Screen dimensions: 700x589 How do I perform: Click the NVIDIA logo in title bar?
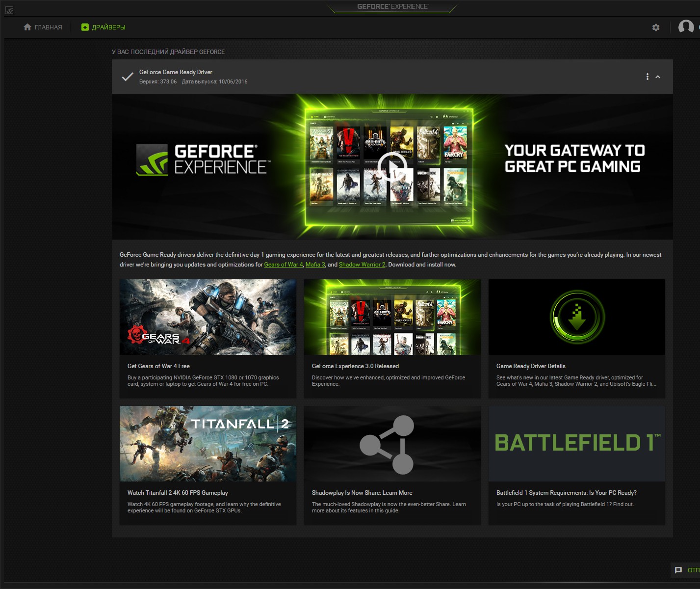point(9,10)
